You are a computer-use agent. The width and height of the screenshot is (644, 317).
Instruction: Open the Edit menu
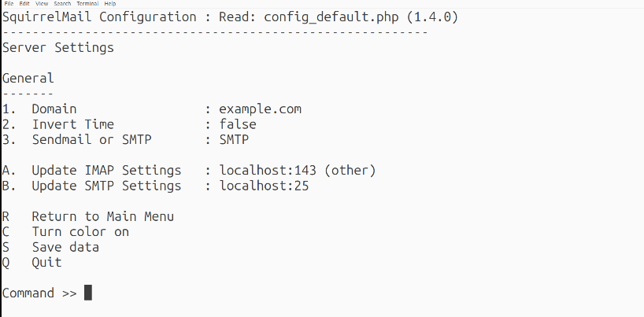coord(24,3)
